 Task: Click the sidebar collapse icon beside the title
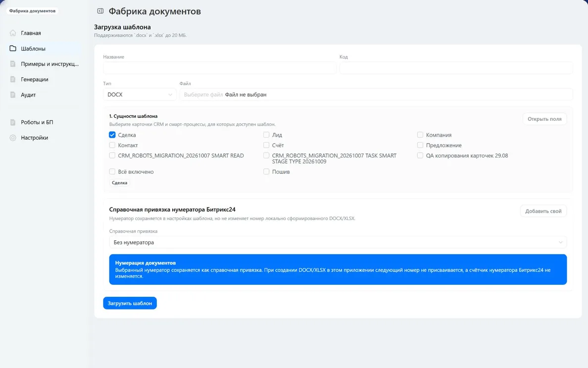click(x=100, y=11)
